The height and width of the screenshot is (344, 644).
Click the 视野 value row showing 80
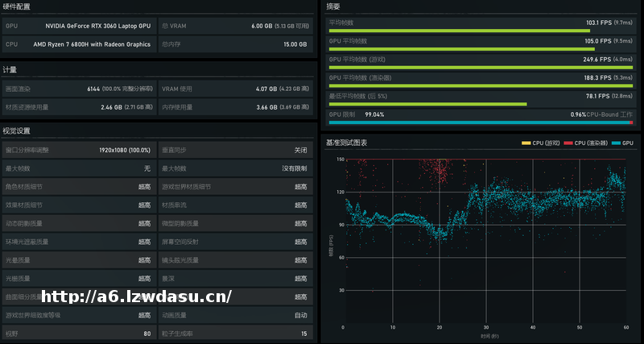[x=78, y=334]
